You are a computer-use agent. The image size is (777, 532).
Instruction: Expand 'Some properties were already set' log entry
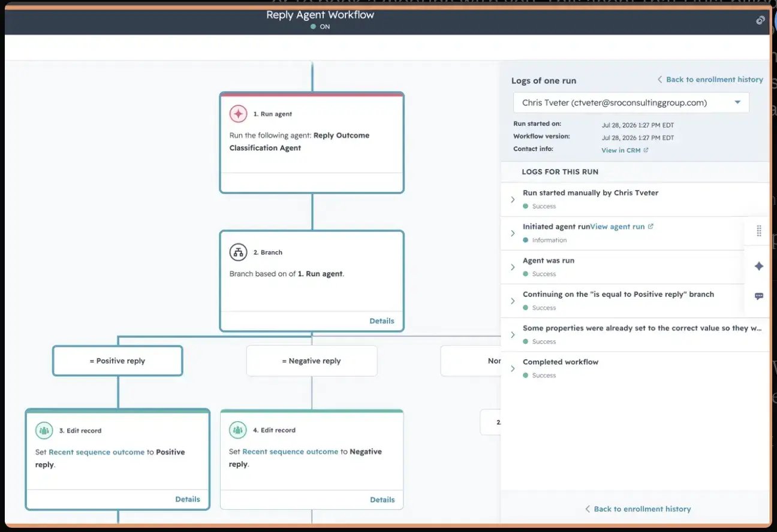[x=513, y=335]
